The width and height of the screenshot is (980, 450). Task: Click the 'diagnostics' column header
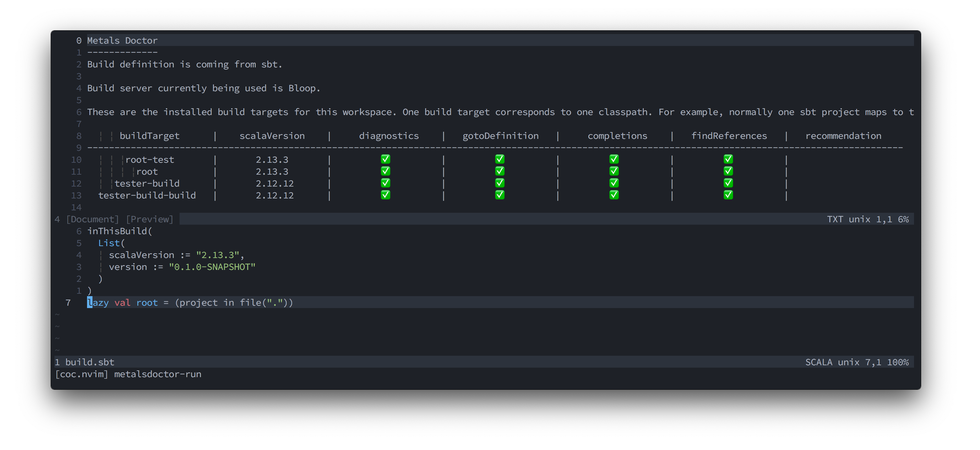[389, 136]
